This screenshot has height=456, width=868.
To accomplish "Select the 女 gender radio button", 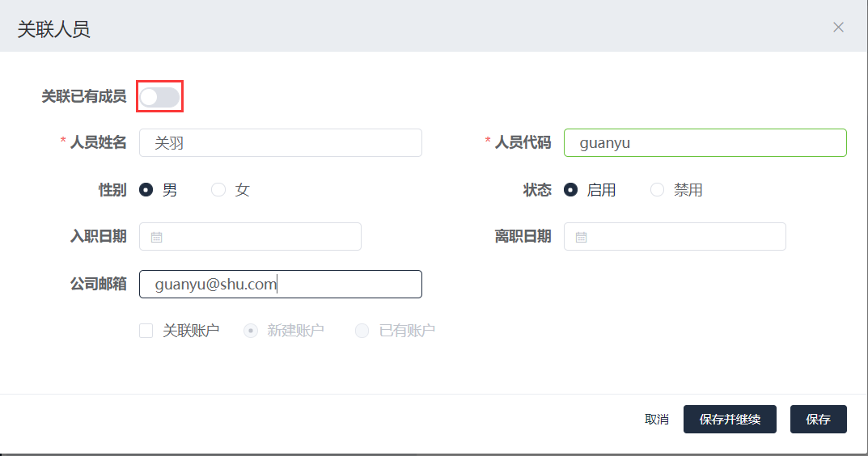I will click(218, 190).
